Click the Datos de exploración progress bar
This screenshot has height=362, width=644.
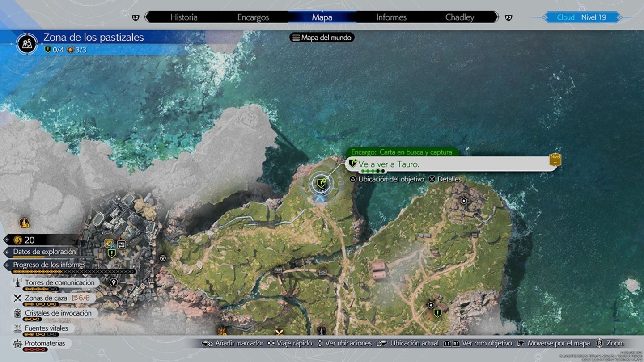[x=55, y=258]
